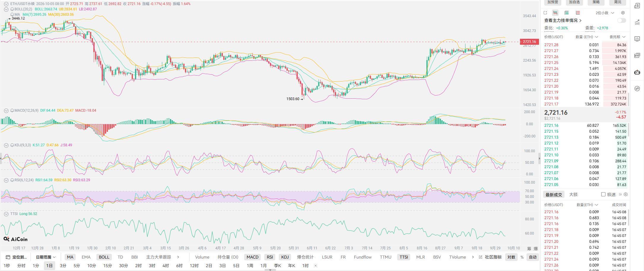Select the combined buy/sell order book view
The image size is (644, 271).
tap(555, 13)
